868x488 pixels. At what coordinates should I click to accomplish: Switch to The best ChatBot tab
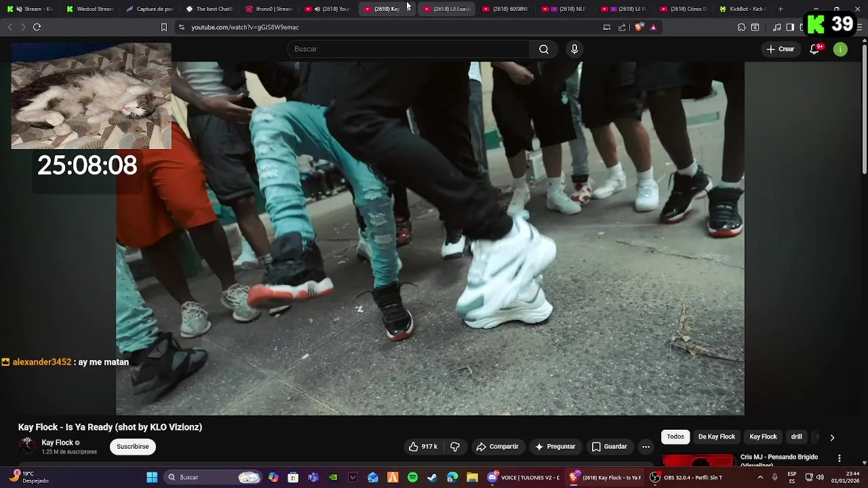pyautogui.click(x=210, y=9)
